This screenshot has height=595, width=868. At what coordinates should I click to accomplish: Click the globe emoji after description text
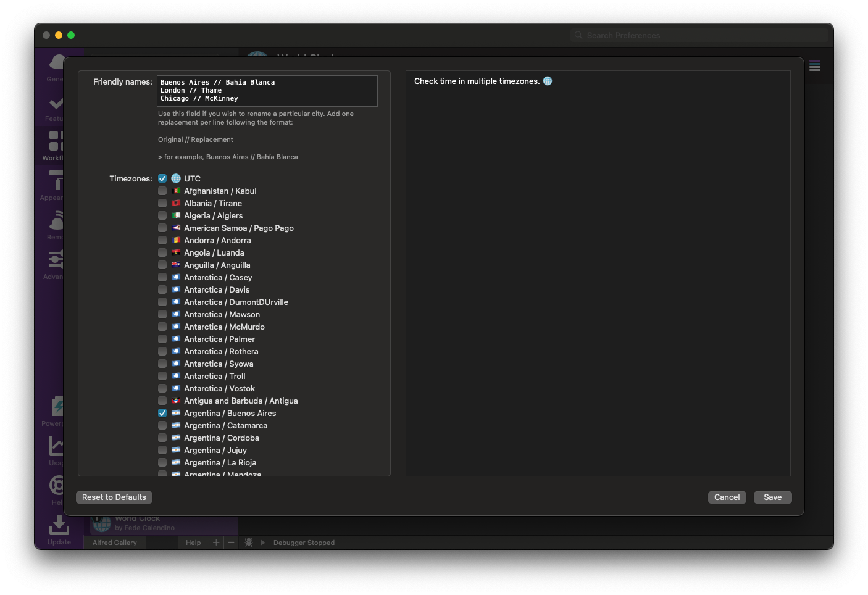[548, 81]
